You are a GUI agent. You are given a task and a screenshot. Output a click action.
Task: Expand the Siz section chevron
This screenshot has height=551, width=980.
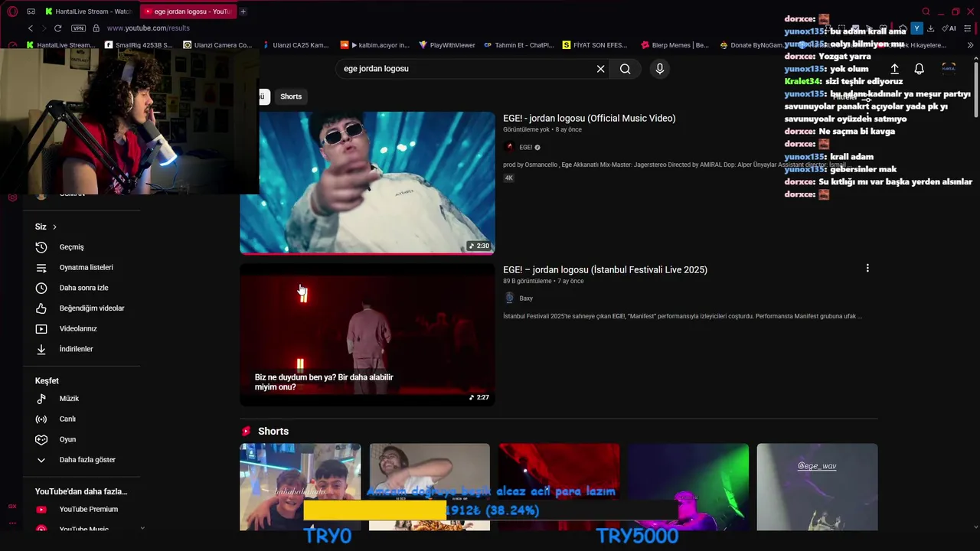pos(54,227)
